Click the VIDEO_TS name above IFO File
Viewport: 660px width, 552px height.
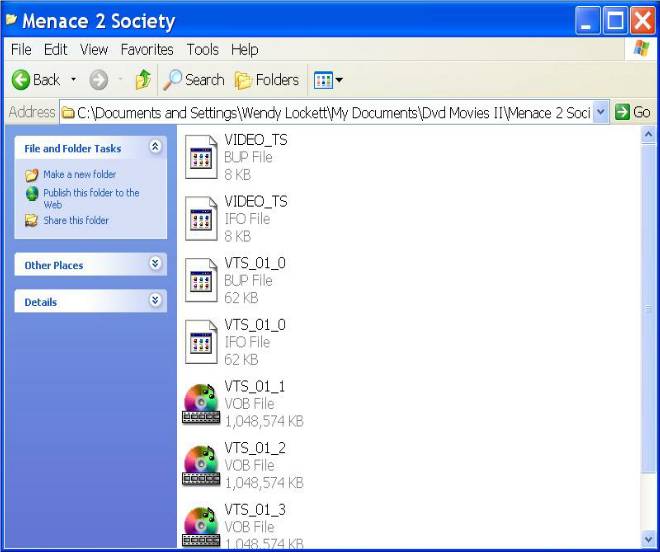(256, 201)
